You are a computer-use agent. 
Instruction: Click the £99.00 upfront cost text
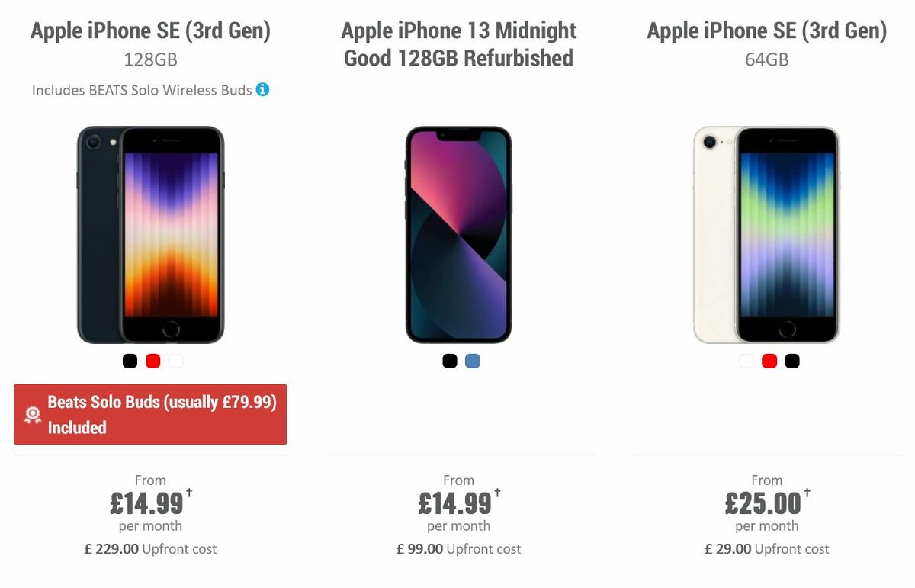point(458,548)
